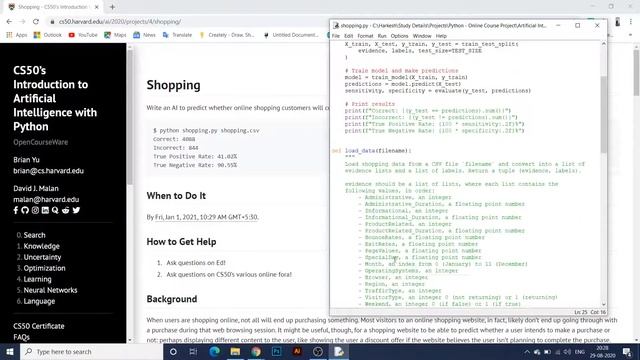Open the Translate bookmark

177,35
